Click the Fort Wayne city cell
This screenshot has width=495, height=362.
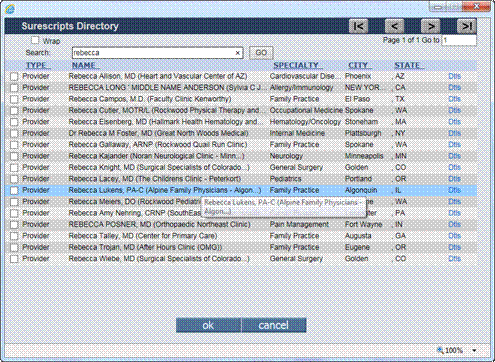363,224
